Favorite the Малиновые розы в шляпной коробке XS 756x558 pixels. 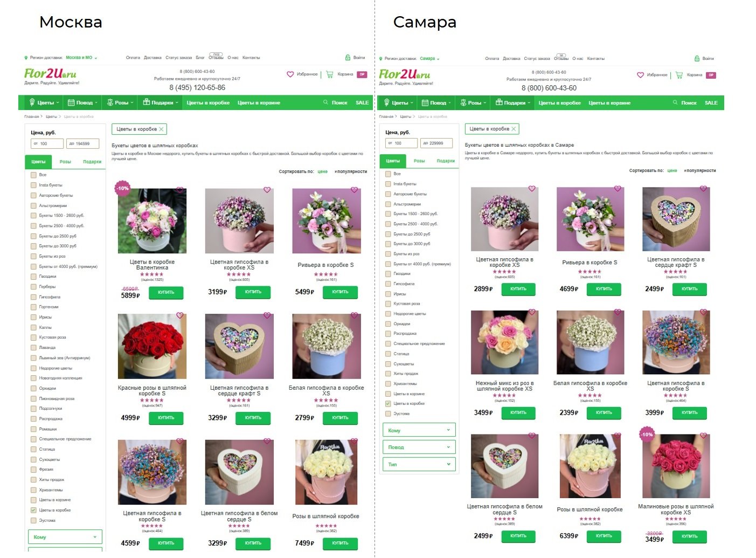click(x=703, y=436)
